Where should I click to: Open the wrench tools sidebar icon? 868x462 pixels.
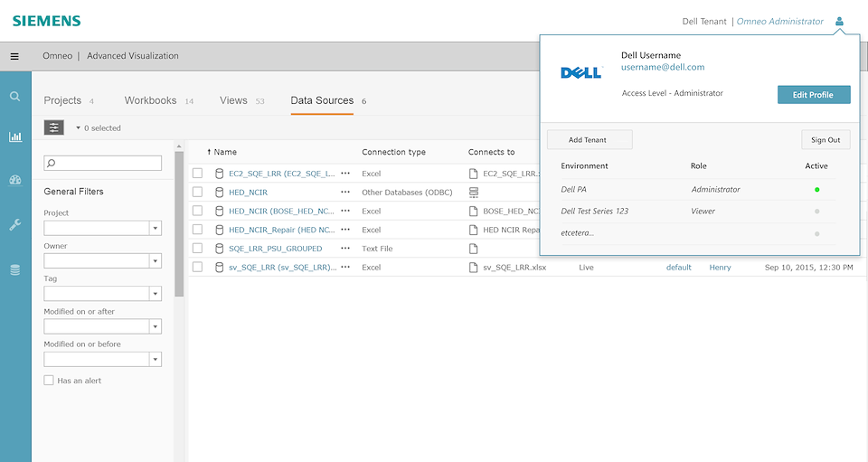15,224
